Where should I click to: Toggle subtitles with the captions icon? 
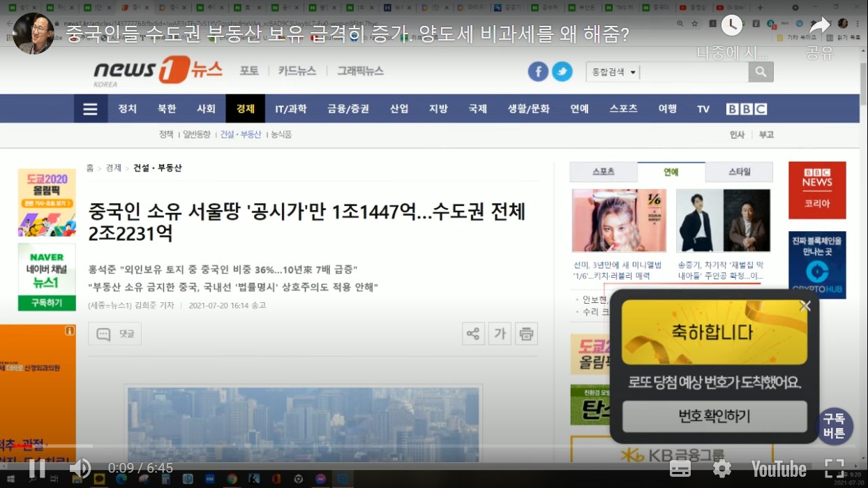point(680,468)
